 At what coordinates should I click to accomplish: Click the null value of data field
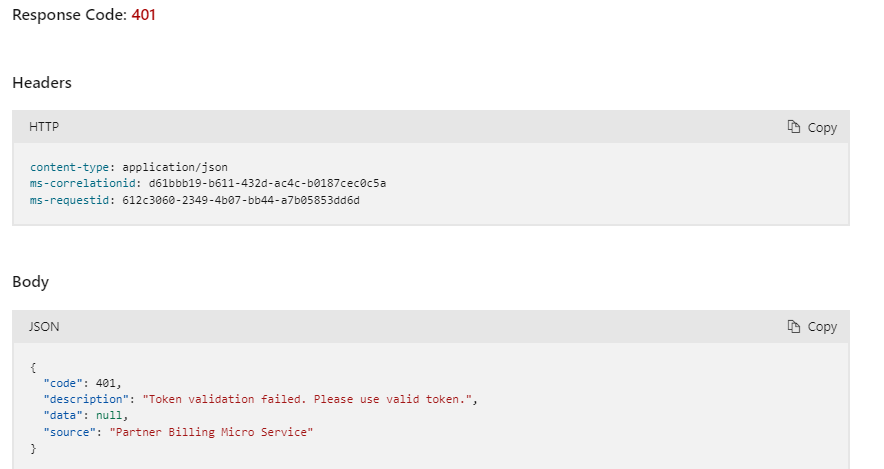109,416
